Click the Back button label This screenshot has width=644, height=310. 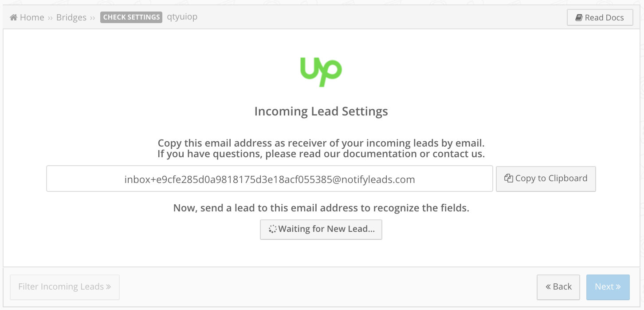point(562,287)
